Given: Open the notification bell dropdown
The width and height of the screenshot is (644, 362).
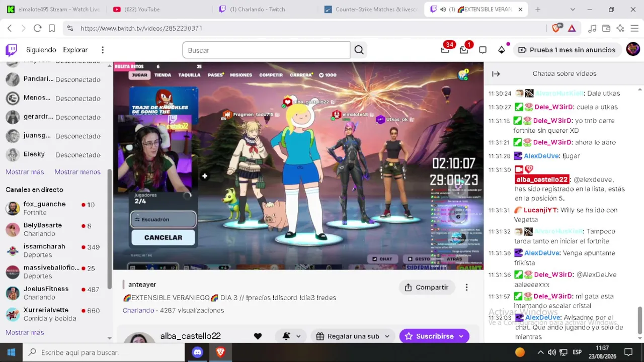Looking at the screenshot, I should pyautogui.click(x=292, y=336).
